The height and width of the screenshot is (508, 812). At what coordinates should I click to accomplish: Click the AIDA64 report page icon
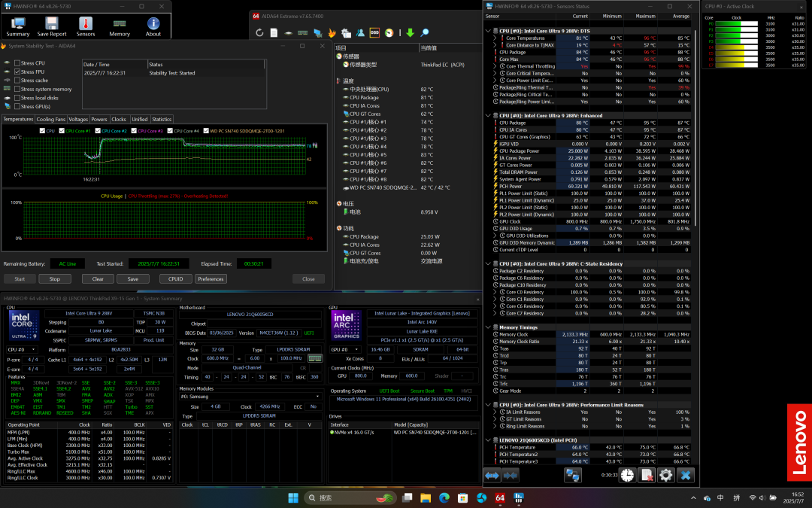(x=274, y=32)
